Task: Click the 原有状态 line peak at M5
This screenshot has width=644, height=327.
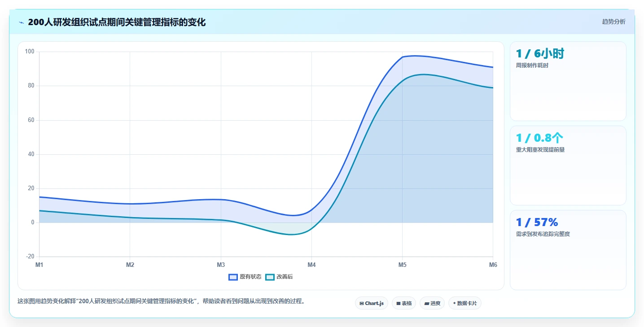Action: click(x=403, y=57)
